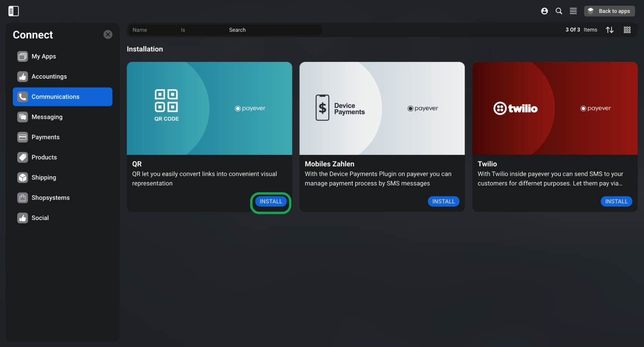
Task: Click the Accountings thumbs-up icon
Action: pyautogui.click(x=23, y=77)
